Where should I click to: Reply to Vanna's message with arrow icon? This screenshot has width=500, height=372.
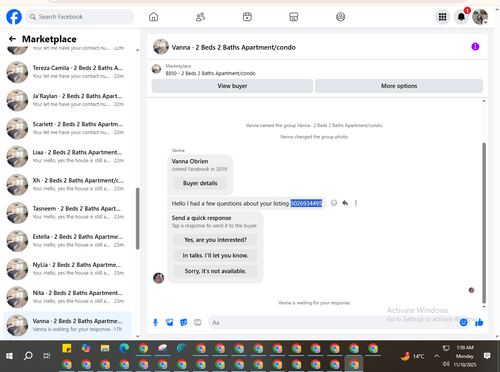345,203
